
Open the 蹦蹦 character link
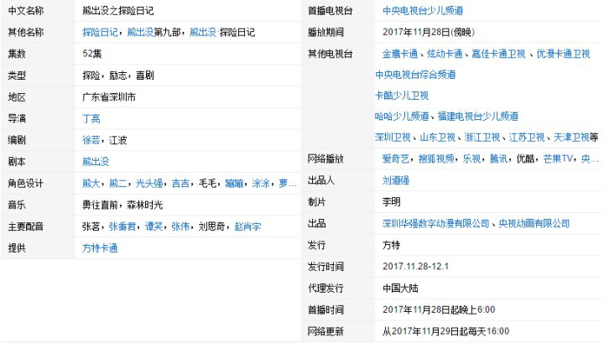[x=234, y=184]
